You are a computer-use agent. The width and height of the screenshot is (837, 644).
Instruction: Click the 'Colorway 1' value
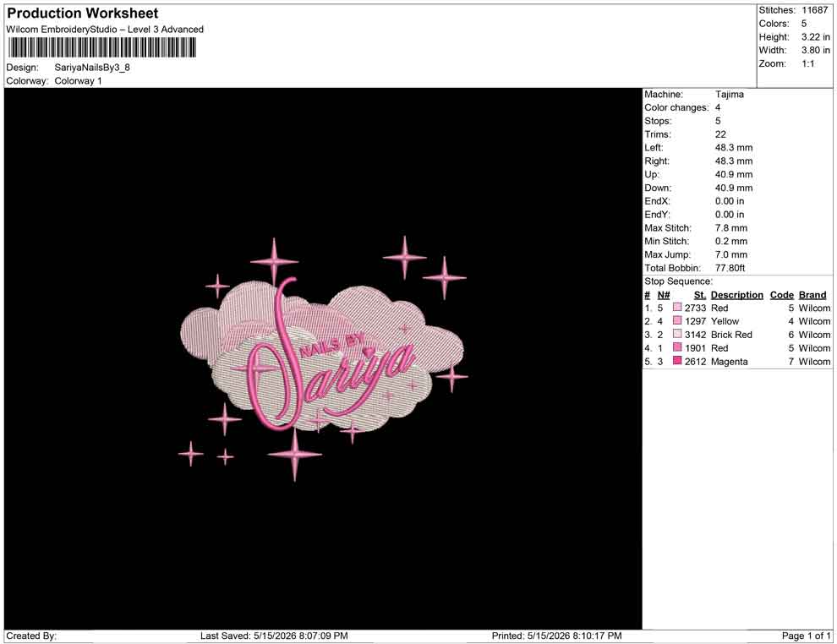pyautogui.click(x=78, y=80)
